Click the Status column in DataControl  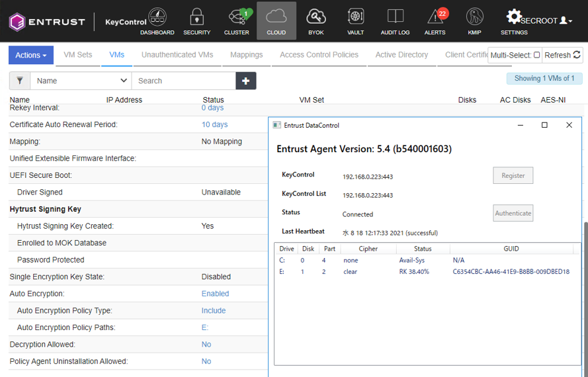[423, 249]
